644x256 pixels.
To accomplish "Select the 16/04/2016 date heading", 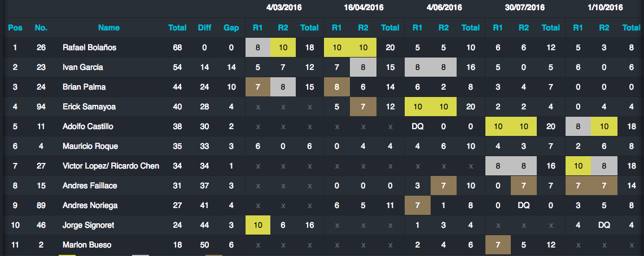I will point(364,7).
